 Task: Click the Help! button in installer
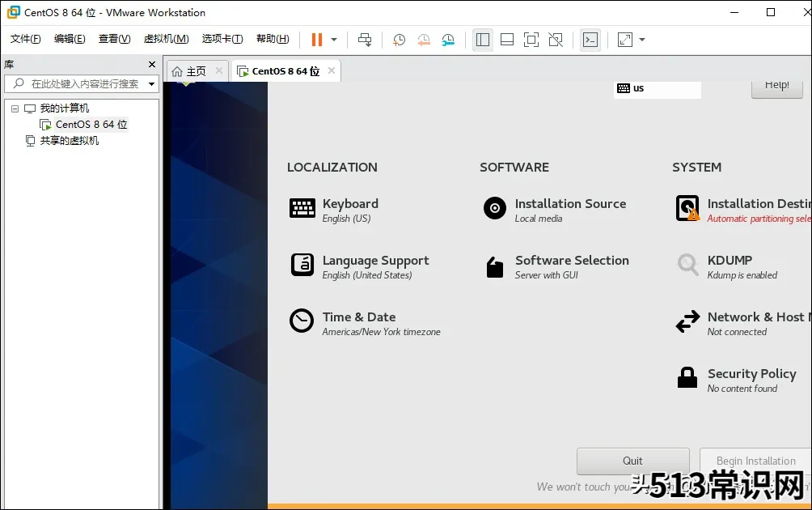pos(776,88)
